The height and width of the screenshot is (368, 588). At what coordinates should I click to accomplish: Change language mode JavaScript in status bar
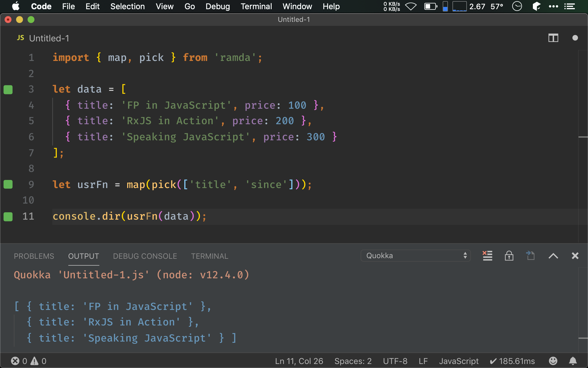pos(459,361)
